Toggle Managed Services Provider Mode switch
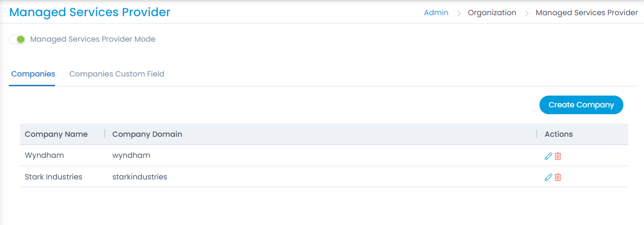 pyautogui.click(x=17, y=39)
